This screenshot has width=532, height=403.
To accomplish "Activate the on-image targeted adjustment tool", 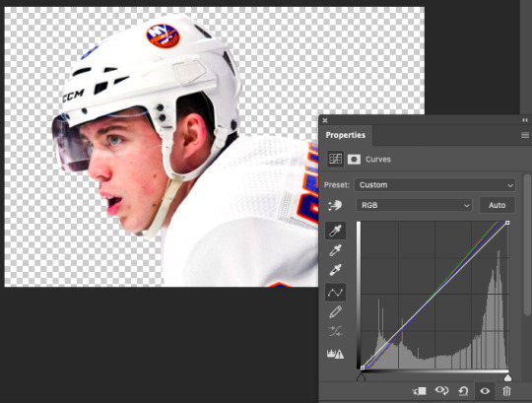I will click(x=335, y=205).
